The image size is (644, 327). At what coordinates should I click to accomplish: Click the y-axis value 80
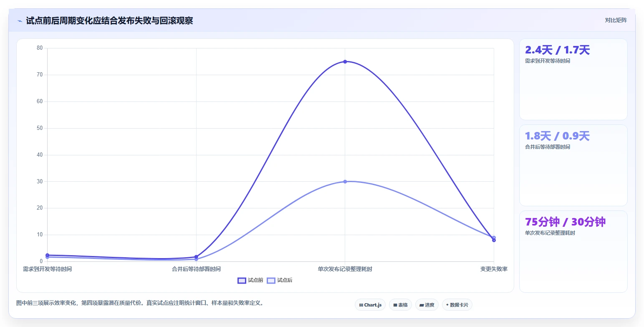pos(40,48)
